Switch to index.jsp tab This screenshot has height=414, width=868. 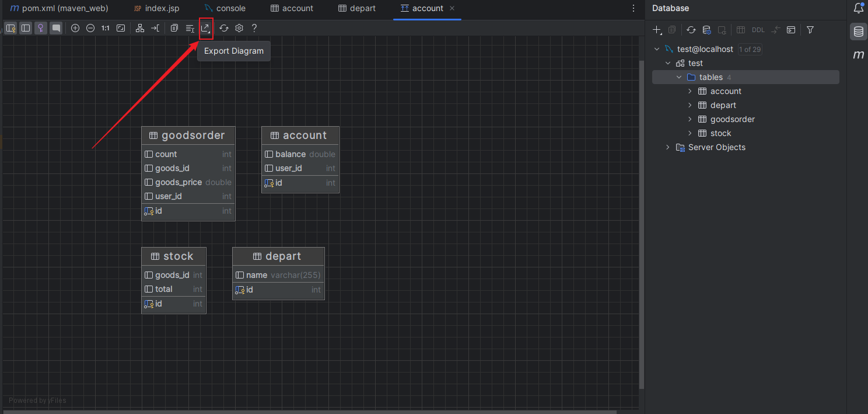156,8
